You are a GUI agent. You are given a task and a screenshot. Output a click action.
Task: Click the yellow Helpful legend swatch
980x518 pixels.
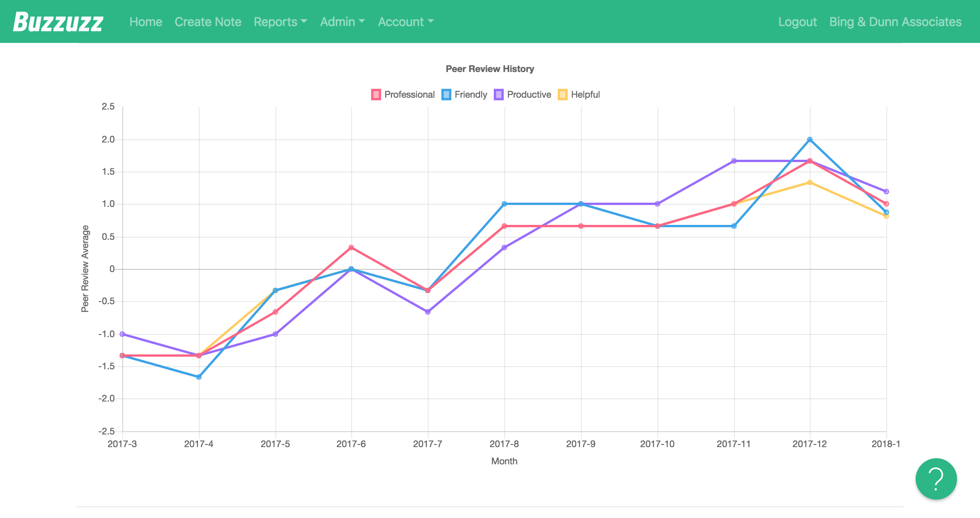tap(563, 95)
